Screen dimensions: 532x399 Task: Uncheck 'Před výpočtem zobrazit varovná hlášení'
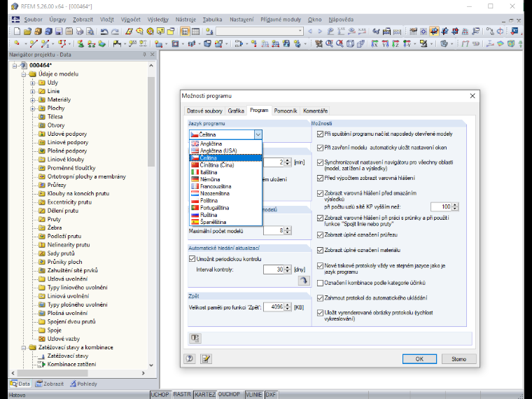[x=320, y=178]
